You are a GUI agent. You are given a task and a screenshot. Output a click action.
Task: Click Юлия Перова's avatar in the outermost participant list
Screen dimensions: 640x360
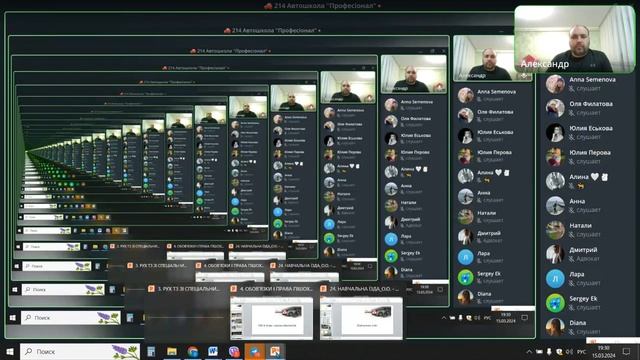(x=556, y=157)
